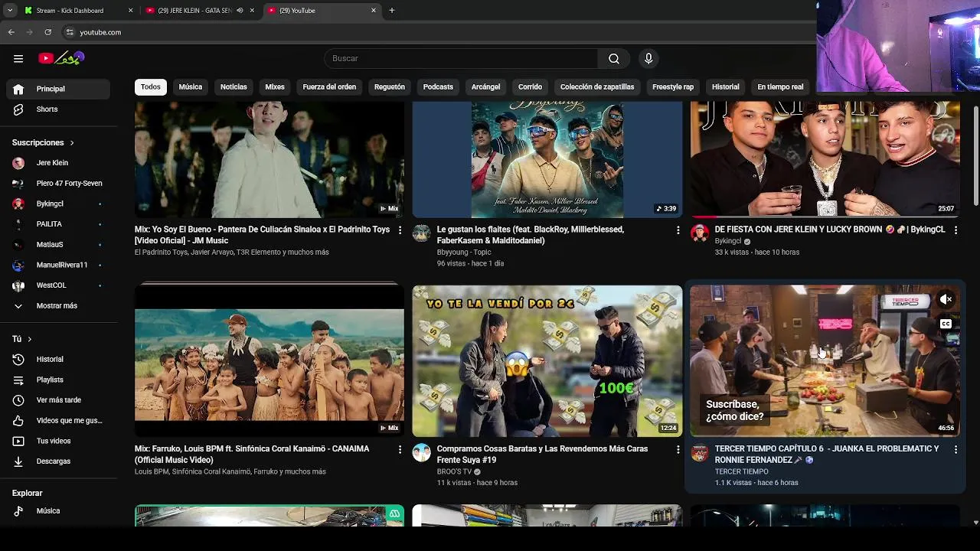Select the Mixes filter chip

coord(275,87)
